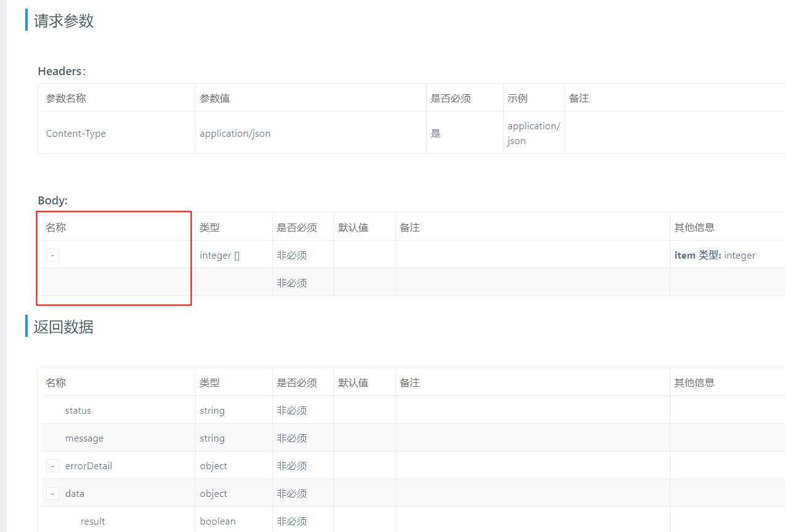Select the message field row

(84, 438)
